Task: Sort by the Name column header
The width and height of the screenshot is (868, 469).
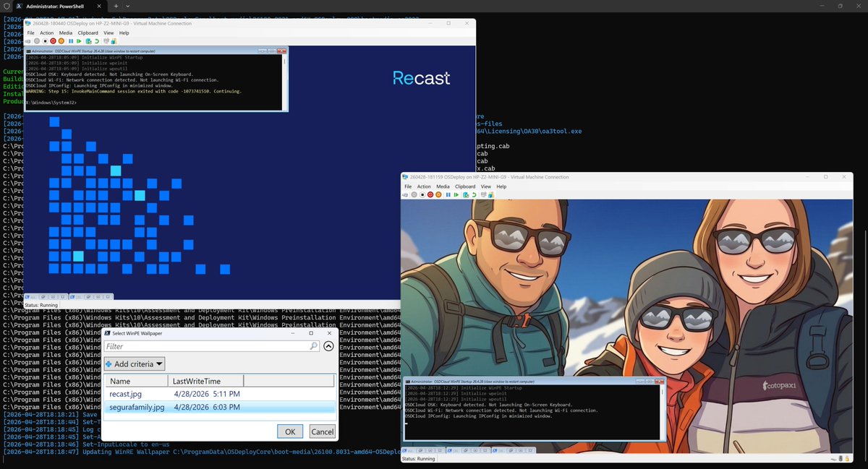Action: click(137, 381)
